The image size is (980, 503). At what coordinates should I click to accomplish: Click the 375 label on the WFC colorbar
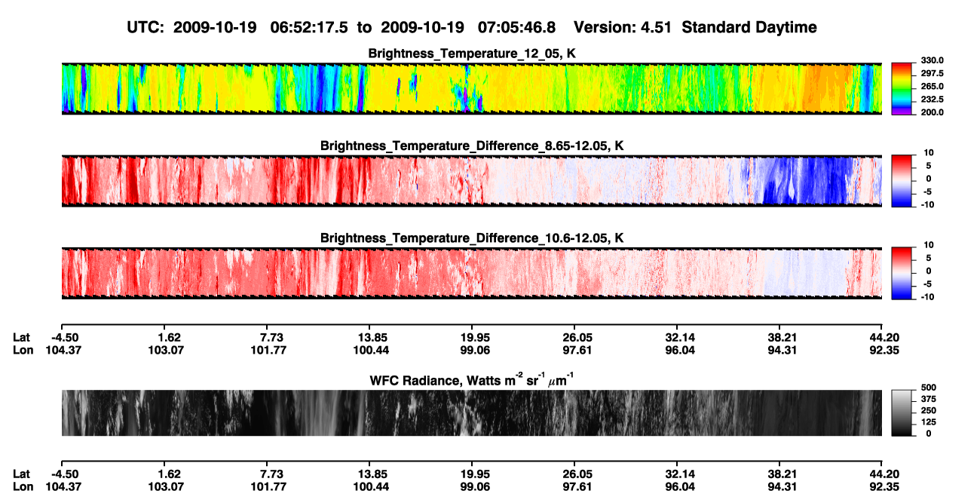pos(928,400)
